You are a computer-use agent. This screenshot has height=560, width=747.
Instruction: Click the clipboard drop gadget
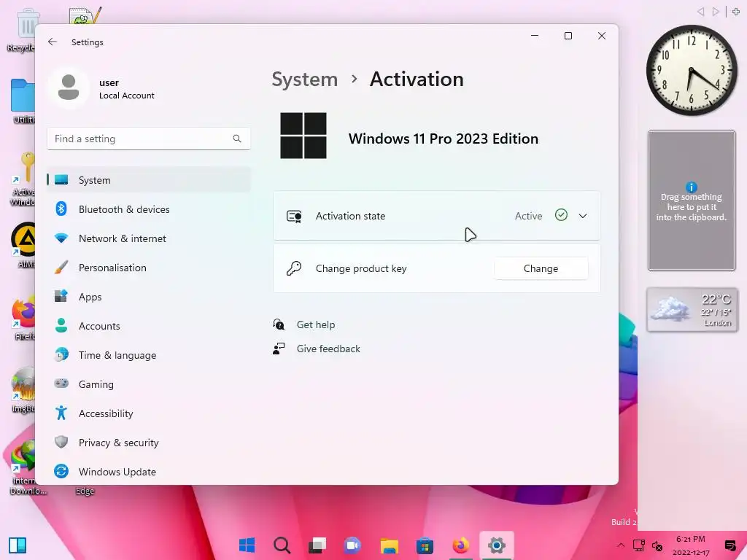[x=692, y=201]
